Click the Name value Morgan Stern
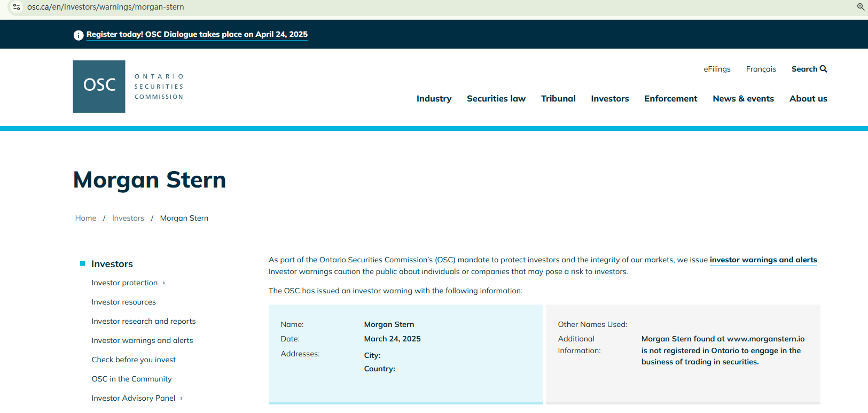 [x=389, y=325]
